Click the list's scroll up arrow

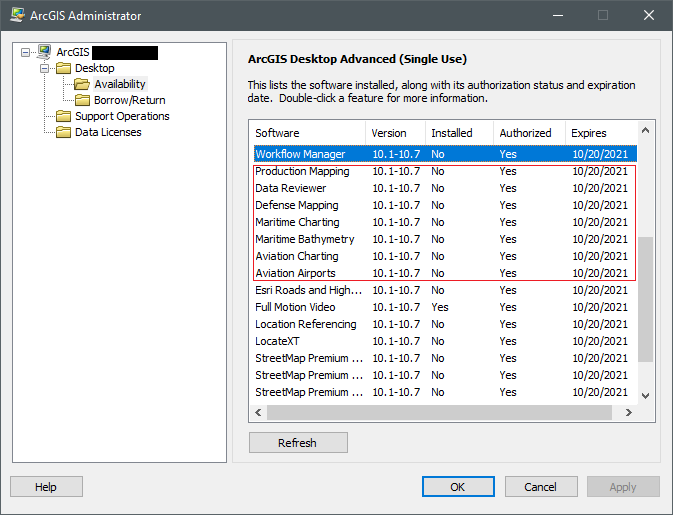(x=646, y=130)
